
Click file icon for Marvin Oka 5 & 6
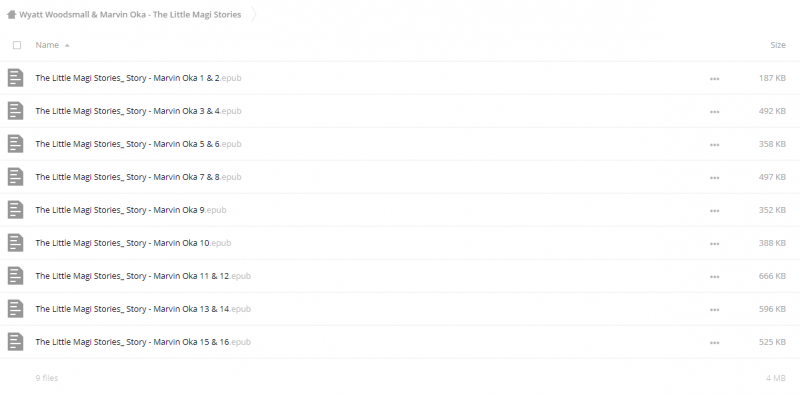[15, 144]
